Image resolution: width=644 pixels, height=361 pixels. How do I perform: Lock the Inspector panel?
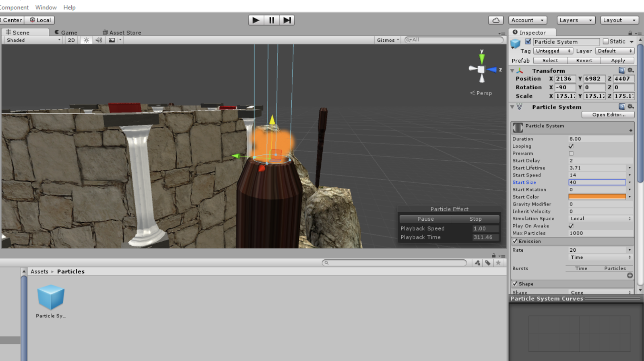(630, 33)
